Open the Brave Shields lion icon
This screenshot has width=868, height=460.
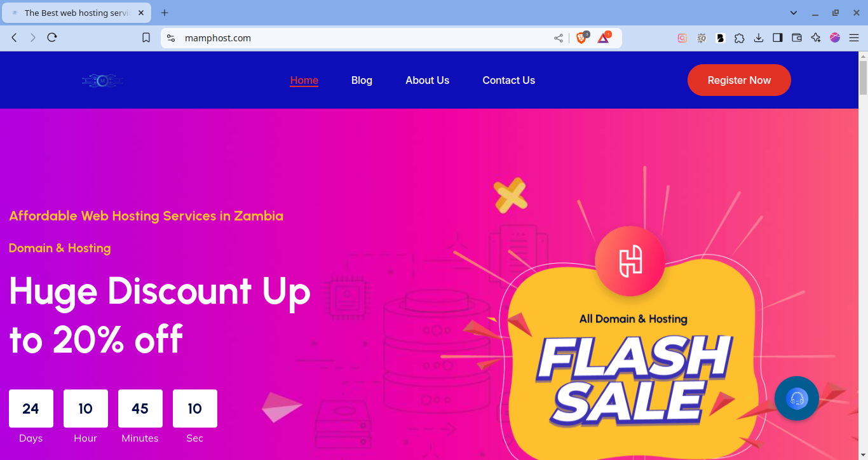pos(581,38)
